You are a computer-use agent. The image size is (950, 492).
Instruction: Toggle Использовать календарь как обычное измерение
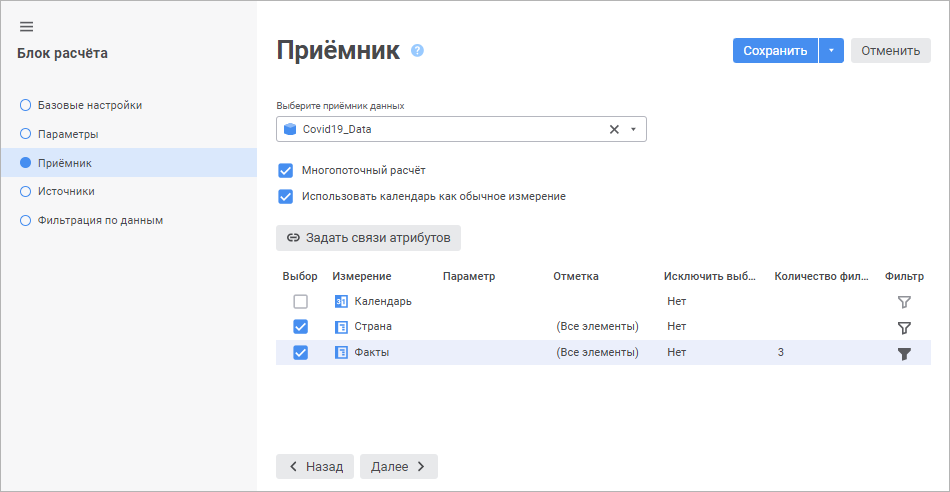tap(286, 197)
